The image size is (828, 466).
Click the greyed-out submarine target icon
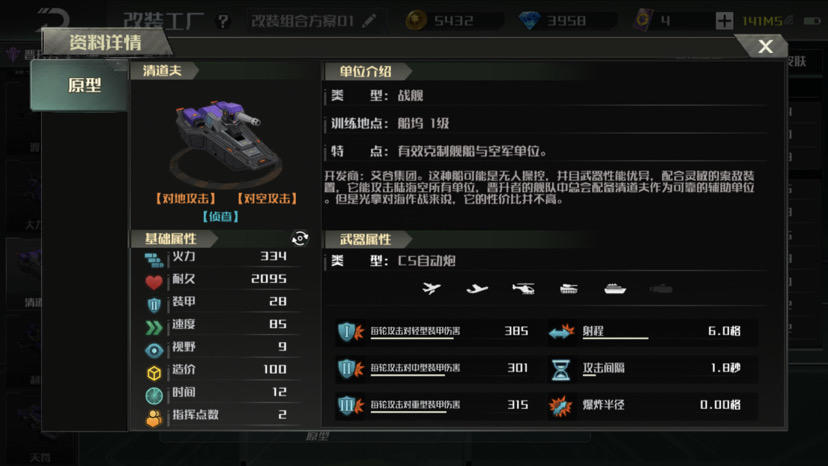click(661, 288)
